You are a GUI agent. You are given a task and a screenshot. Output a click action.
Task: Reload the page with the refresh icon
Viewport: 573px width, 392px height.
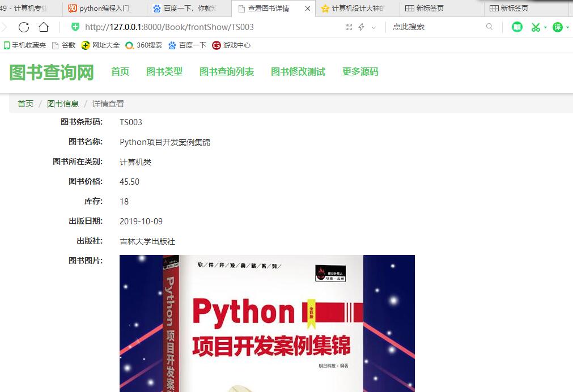tap(24, 27)
